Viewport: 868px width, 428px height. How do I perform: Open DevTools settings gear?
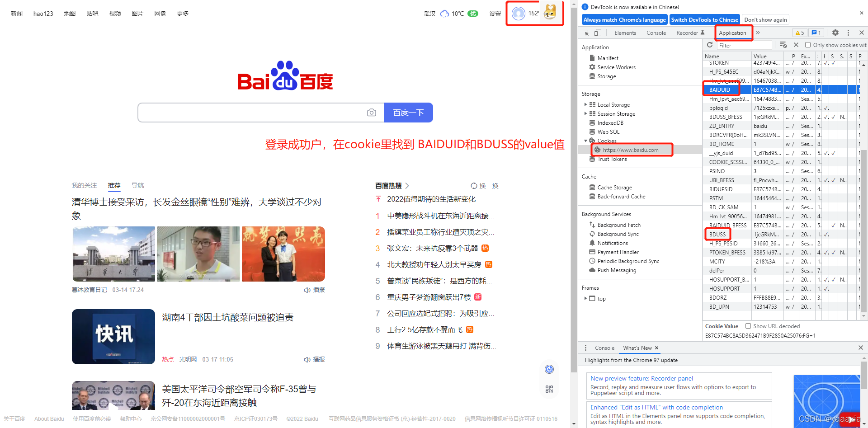835,33
